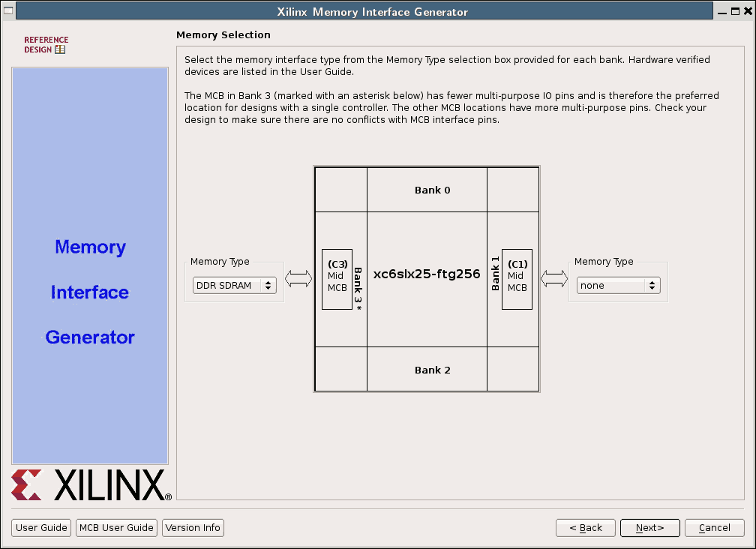The height and width of the screenshot is (549, 756).
Task: Click the Memory Interface Generator side banner
Action: (x=90, y=292)
